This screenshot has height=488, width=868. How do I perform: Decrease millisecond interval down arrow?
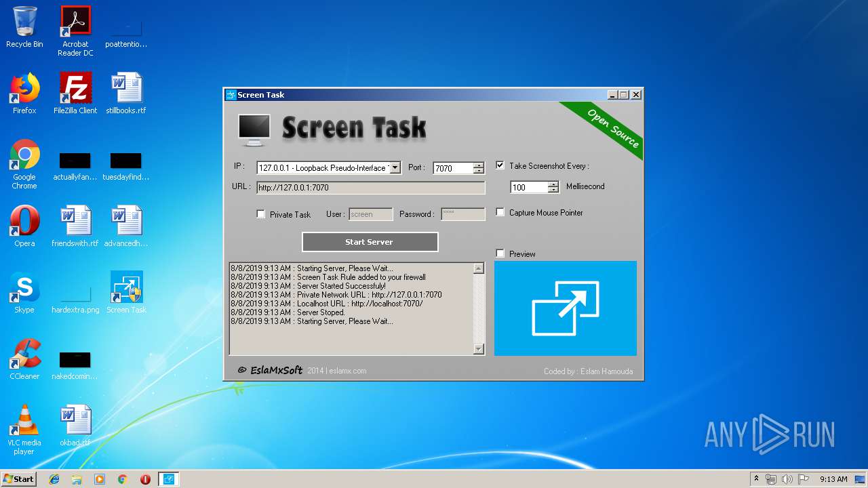coord(553,190)
